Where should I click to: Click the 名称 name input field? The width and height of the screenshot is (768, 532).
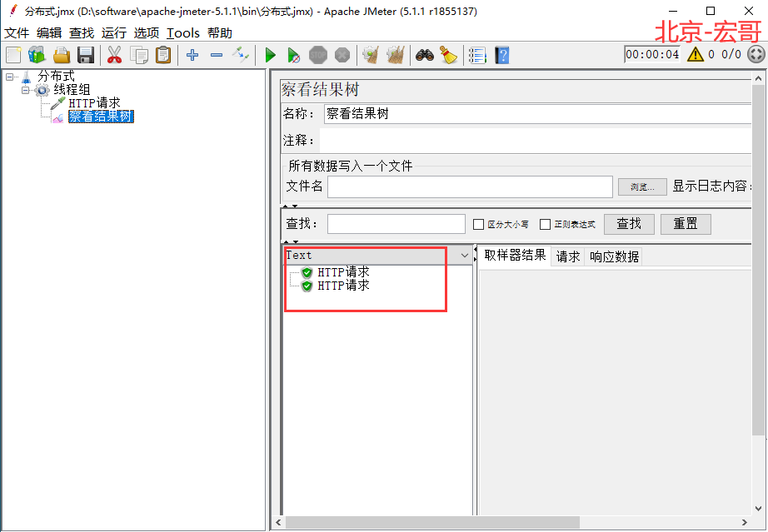click(537, 114)
